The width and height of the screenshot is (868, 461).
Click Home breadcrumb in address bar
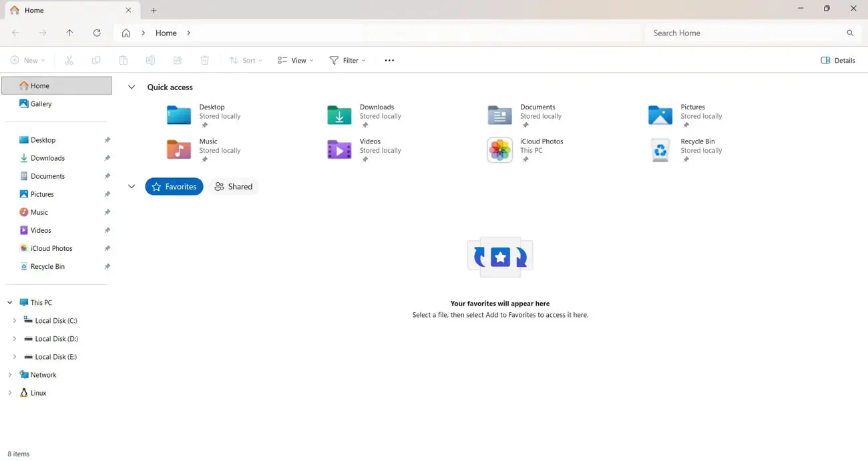pyautogui.click(x=166, y=33)
